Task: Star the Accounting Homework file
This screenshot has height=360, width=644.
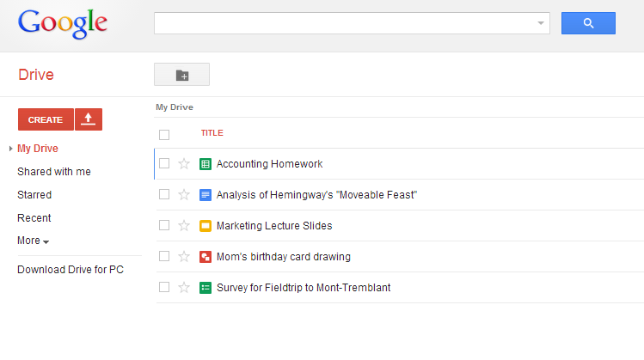Action: 183,164
